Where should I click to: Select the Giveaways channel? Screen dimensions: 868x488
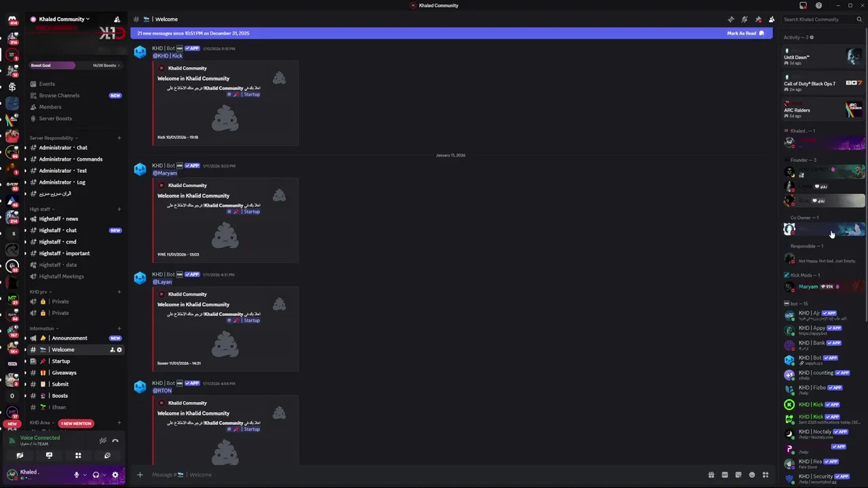coord(75,373)
